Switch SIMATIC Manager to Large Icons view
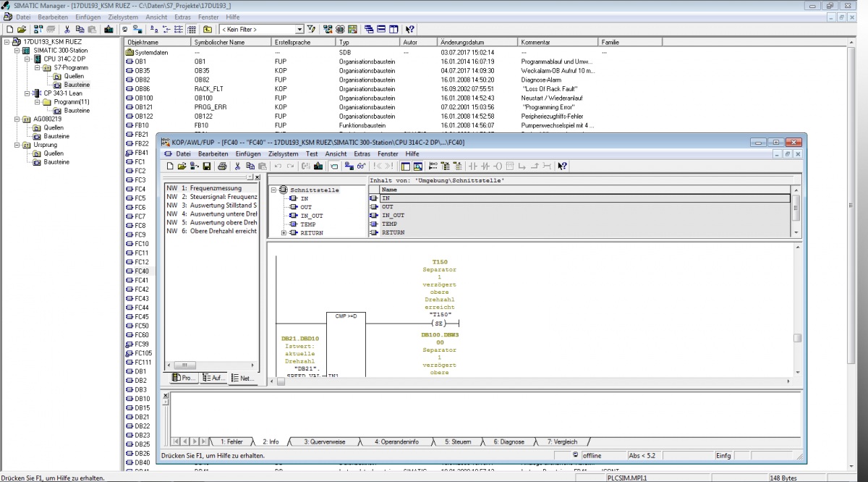Screen dimensions: 868x482 point(154,30)
